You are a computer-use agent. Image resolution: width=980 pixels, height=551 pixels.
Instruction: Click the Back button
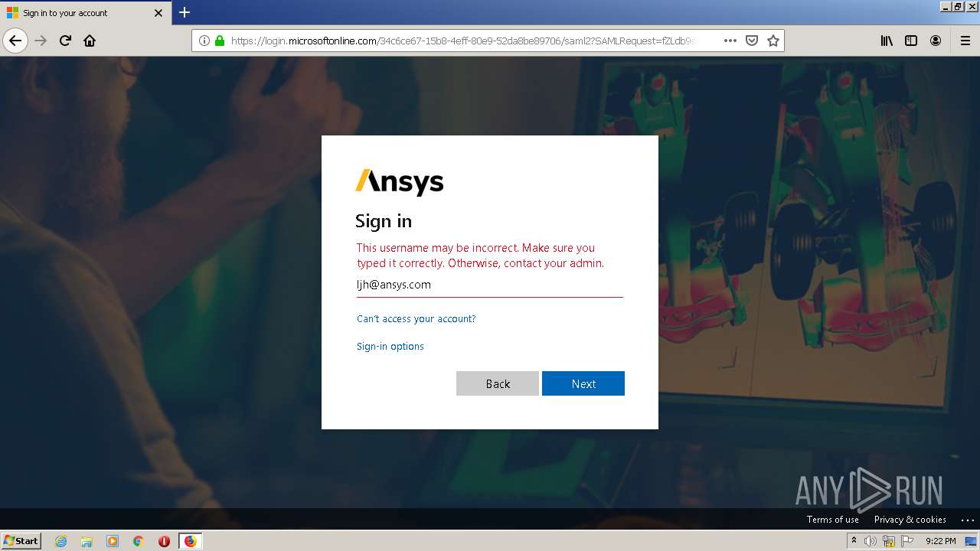pos(498,383)
